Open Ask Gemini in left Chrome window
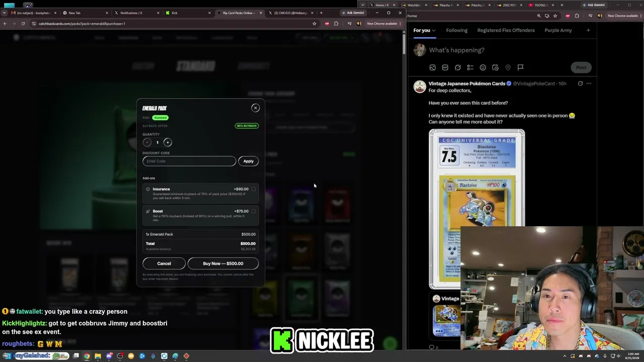Image resolution: width=644 pixels, height=362 pixels. [x=353, y=13]
